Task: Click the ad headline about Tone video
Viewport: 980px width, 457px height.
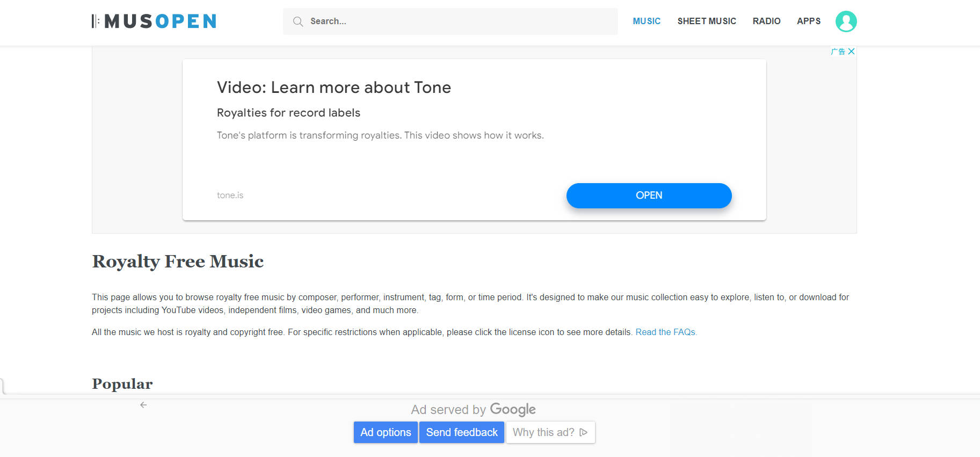Action: 334,88
